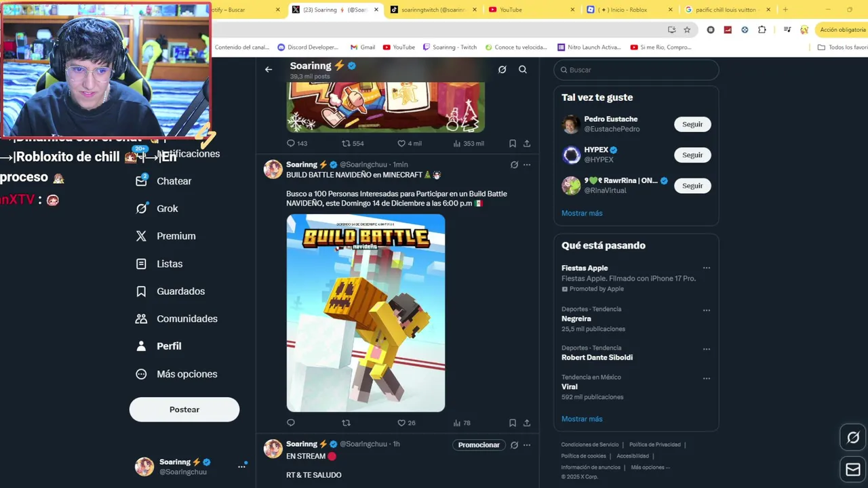Switch to Inicio - Roblox browser tab

[x=629, y=9]
